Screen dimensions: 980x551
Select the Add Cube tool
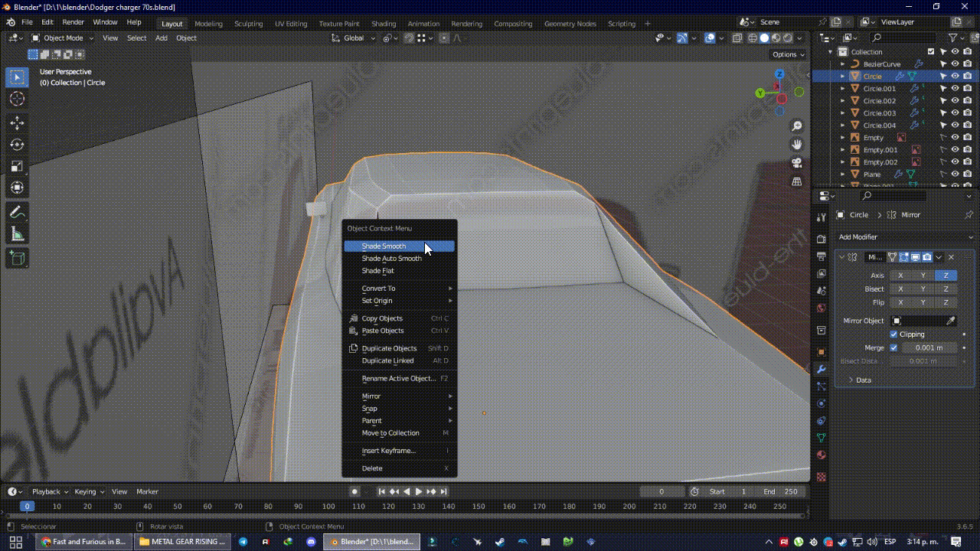point(17,259)
